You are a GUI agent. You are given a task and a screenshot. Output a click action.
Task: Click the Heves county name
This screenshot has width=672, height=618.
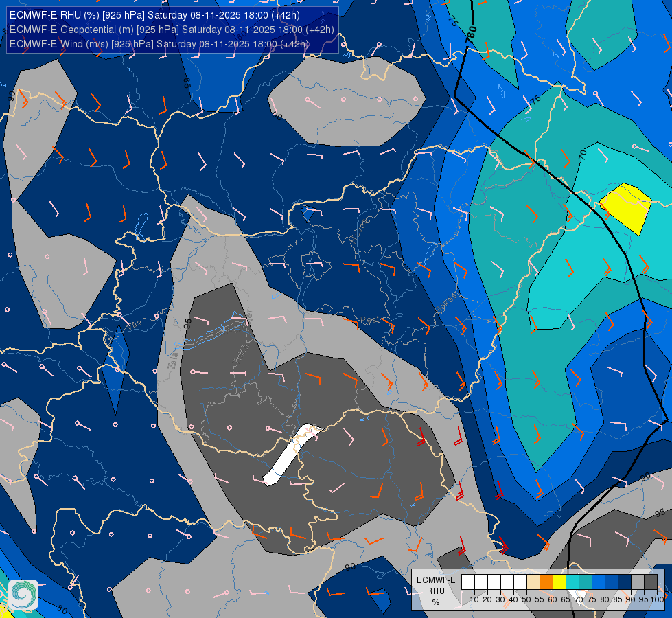pyautogui.click(x=360, y=230)
